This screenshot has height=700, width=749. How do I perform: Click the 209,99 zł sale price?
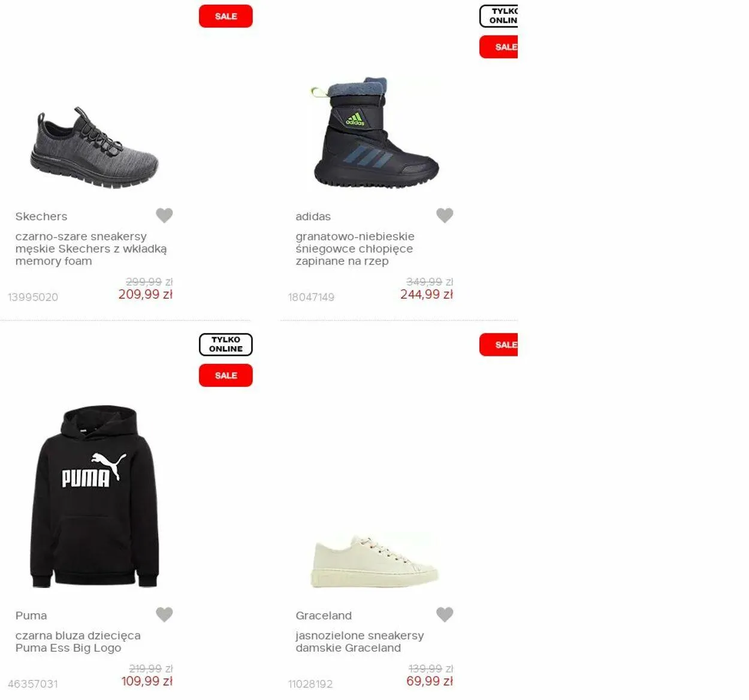pyautogui.click(x=146, y=294)
